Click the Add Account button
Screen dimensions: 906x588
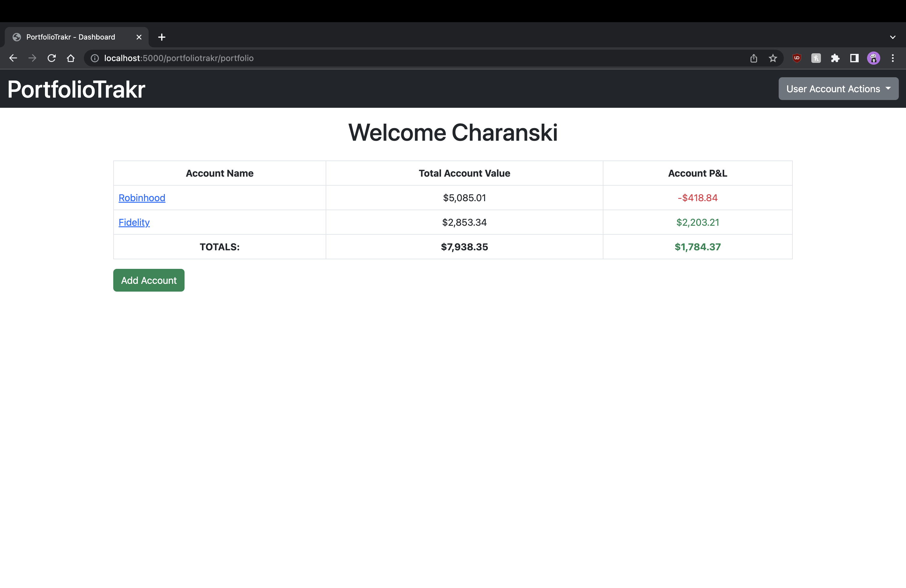[149, 280]
